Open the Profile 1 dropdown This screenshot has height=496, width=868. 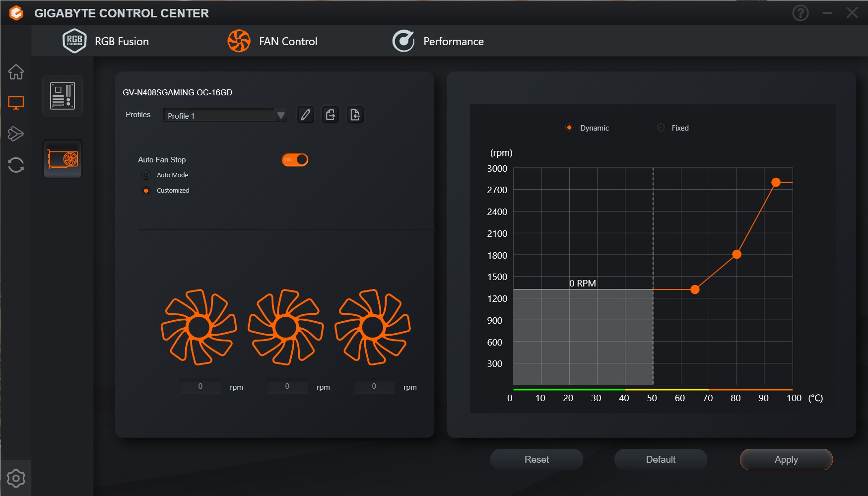[x=225, y=115]
